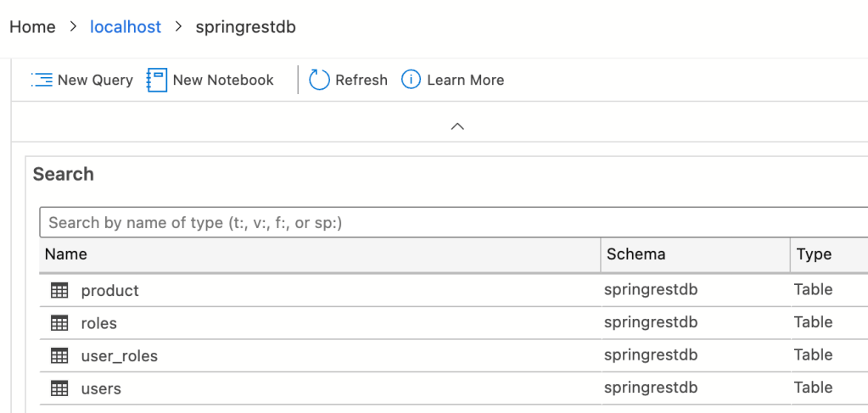Sort by the Schema column header
Image resolution: width=868 pixels, height=413 pixels.
click(x=636, y=254)
